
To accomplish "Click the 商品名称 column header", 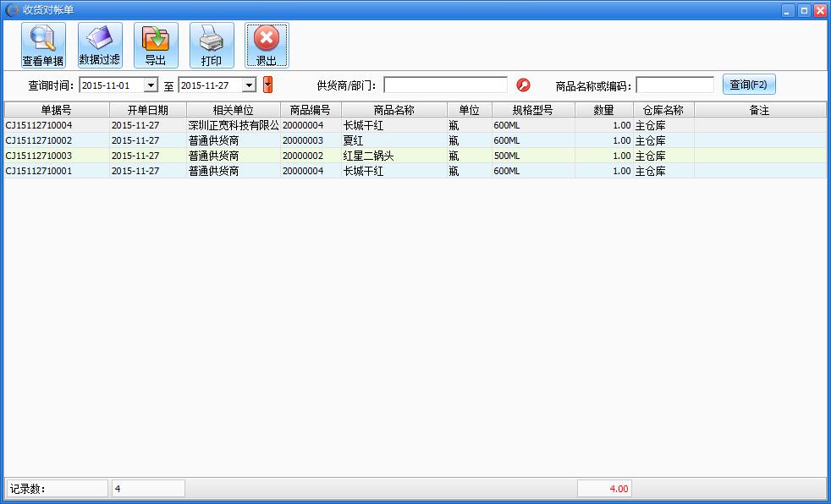I will pyautogui.click(x=393, y=110).
